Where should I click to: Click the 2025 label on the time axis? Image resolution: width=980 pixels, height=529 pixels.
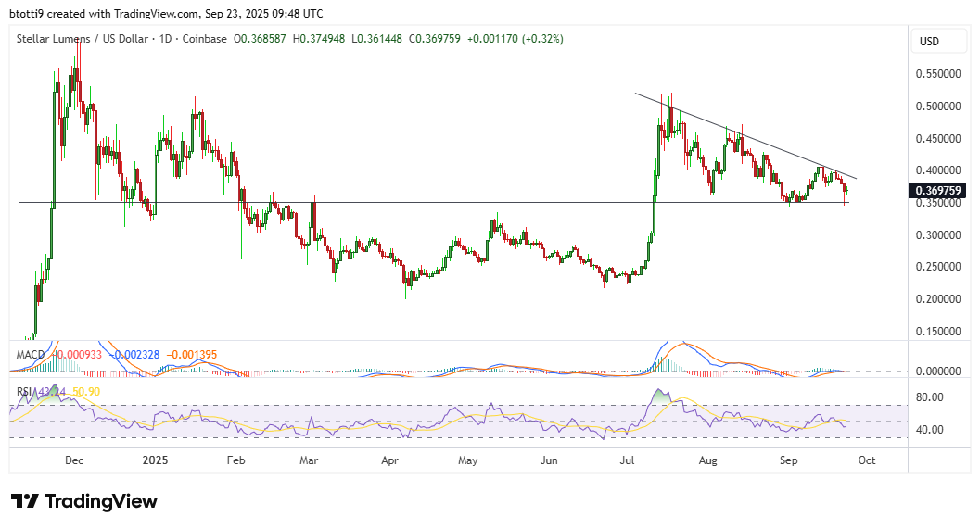click(x=155, y=460)
